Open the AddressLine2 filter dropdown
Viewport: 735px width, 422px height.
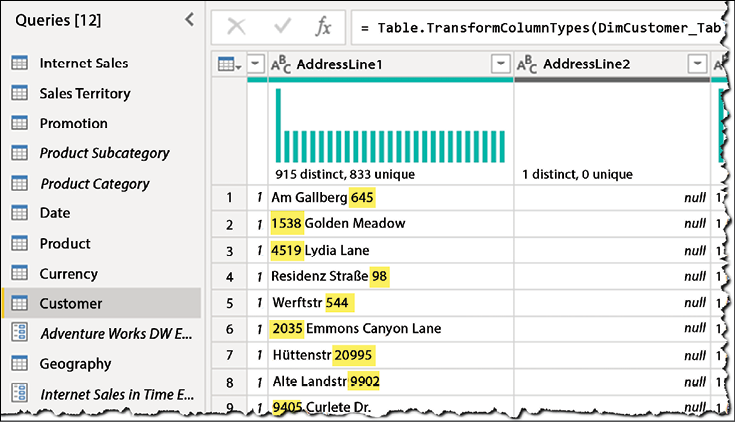[x=698, y=63]
